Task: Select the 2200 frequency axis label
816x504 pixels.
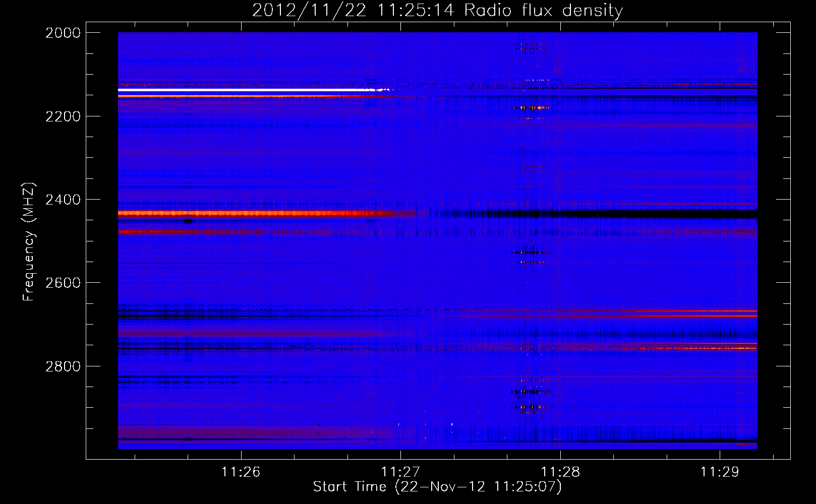Action: pyautogui.click(x=63, y=116)
